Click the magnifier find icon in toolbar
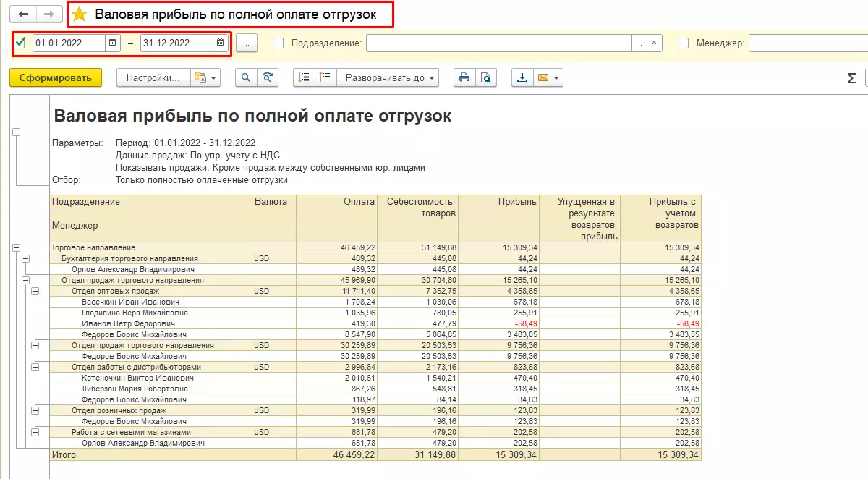868x479 pixels. tap(247, 78)
